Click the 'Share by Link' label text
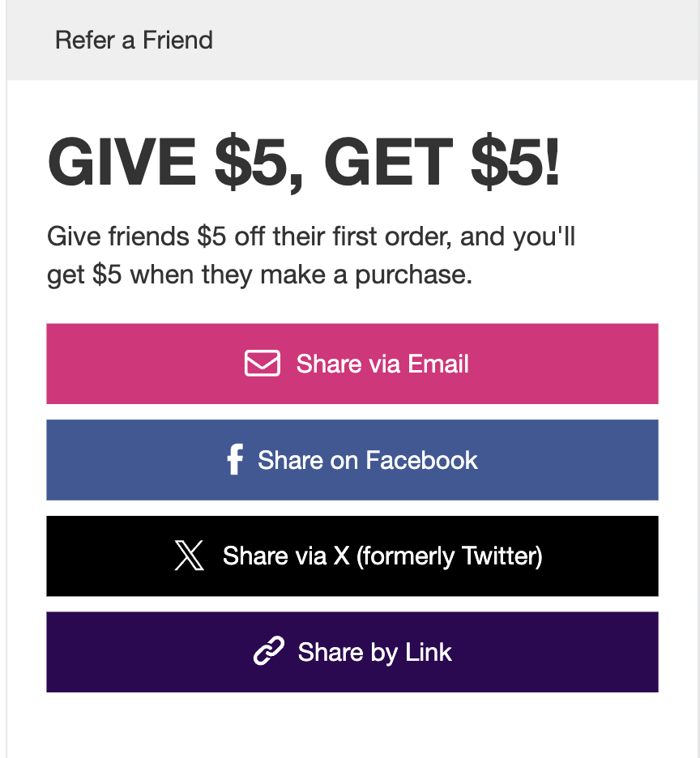This screenshot has height=758, width=700. pos(375,652)
